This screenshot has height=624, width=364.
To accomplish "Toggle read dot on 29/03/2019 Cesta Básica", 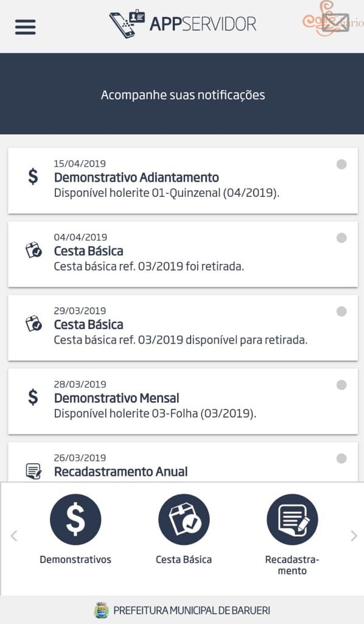I will (341, 311).
